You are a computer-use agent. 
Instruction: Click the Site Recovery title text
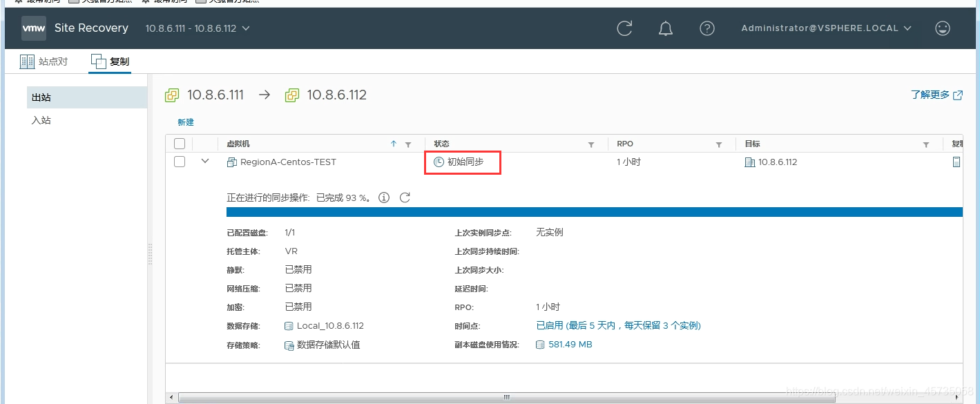(91, 28)
